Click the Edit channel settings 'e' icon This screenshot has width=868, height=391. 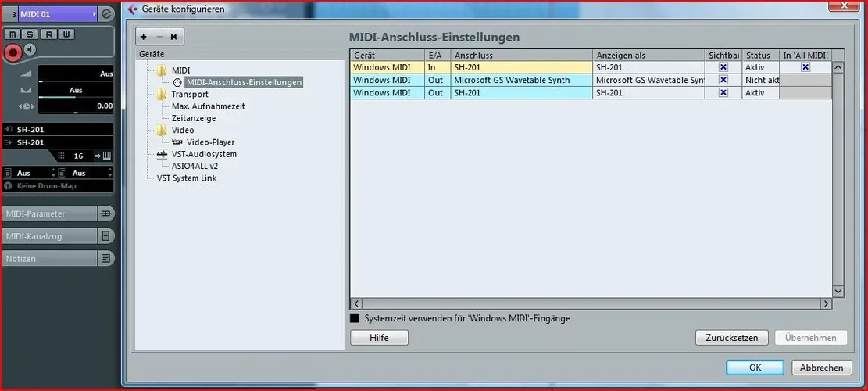[x=107, y=14]
